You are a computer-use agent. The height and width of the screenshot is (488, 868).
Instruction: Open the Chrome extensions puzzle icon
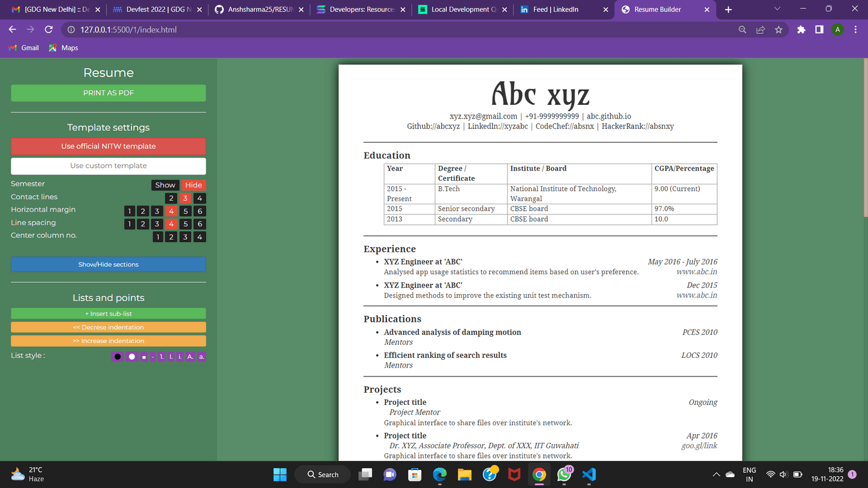click(x=801, y=30)
